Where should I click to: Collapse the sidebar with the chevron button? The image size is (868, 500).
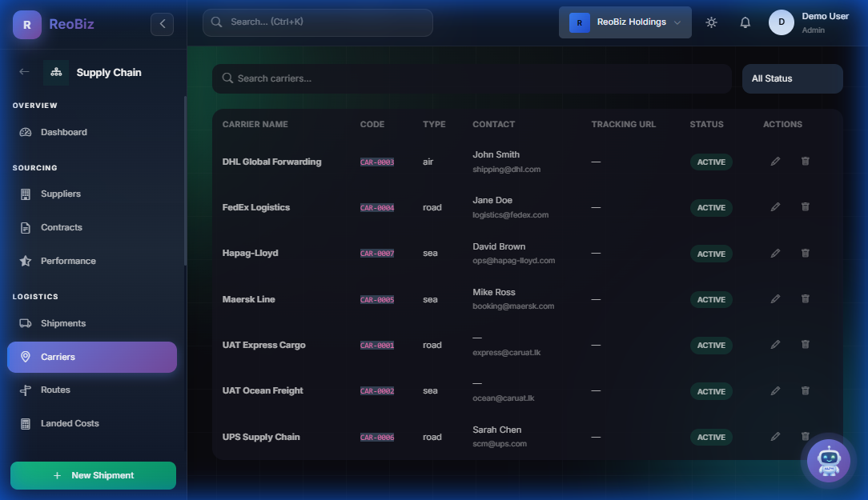[x=162, y=24]
